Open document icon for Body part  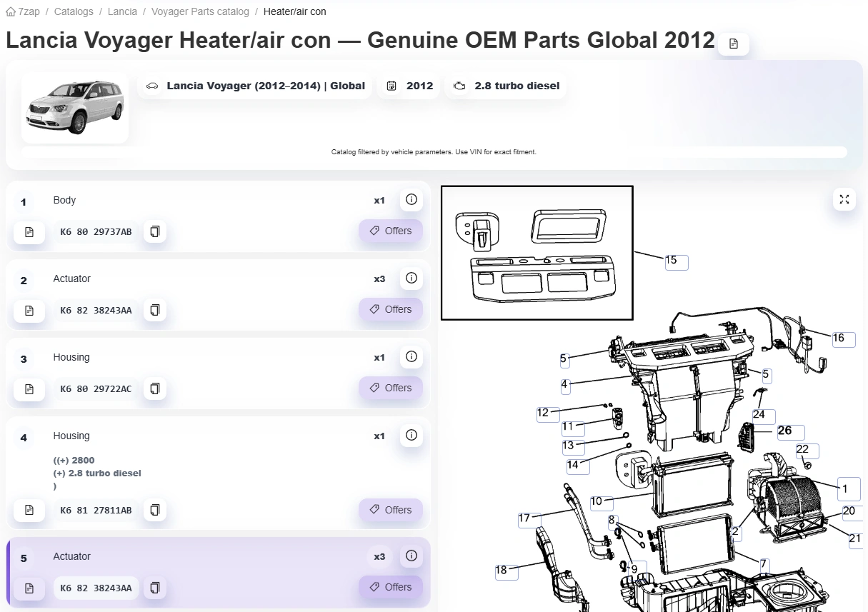29,231
